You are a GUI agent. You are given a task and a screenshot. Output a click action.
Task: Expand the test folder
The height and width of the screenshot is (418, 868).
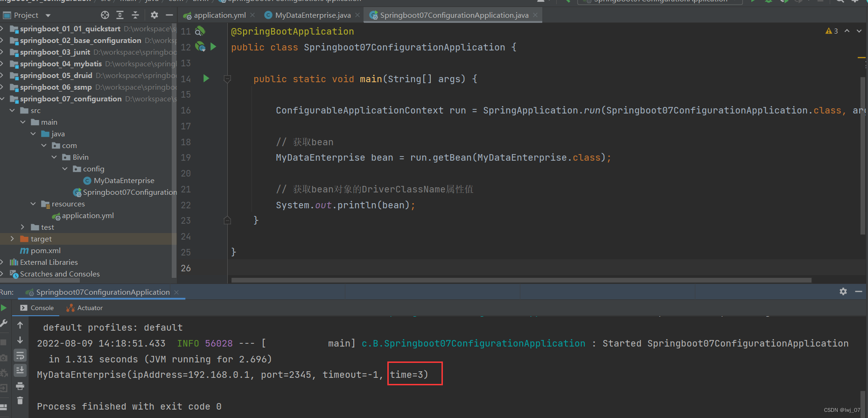pos(22,227)
